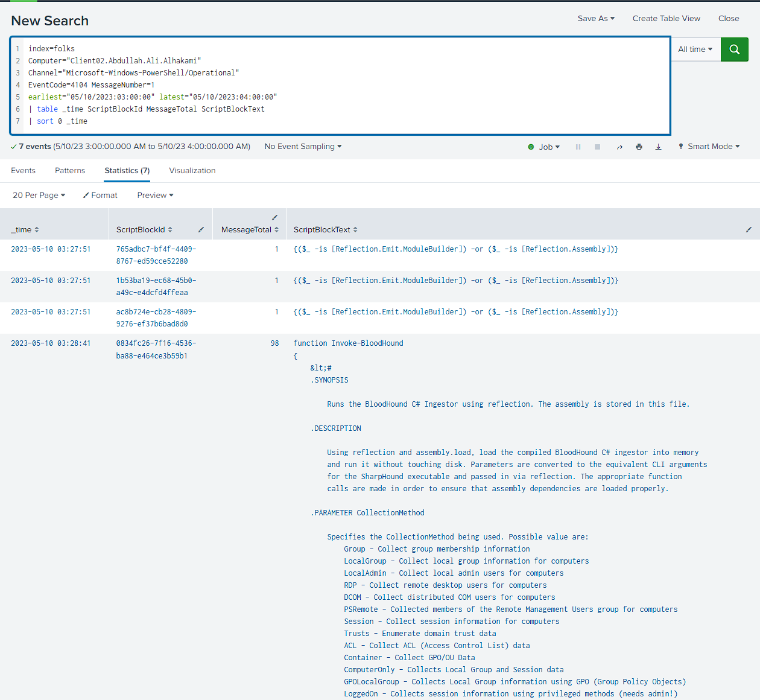Print the search results
Screen dimensions: 760x700
(x=639, y=147)
